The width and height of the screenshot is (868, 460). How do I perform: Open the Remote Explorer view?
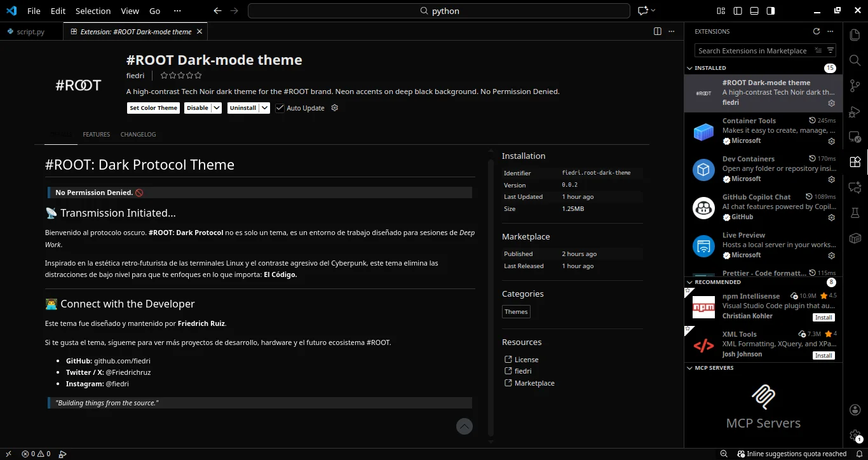(855, 137)
